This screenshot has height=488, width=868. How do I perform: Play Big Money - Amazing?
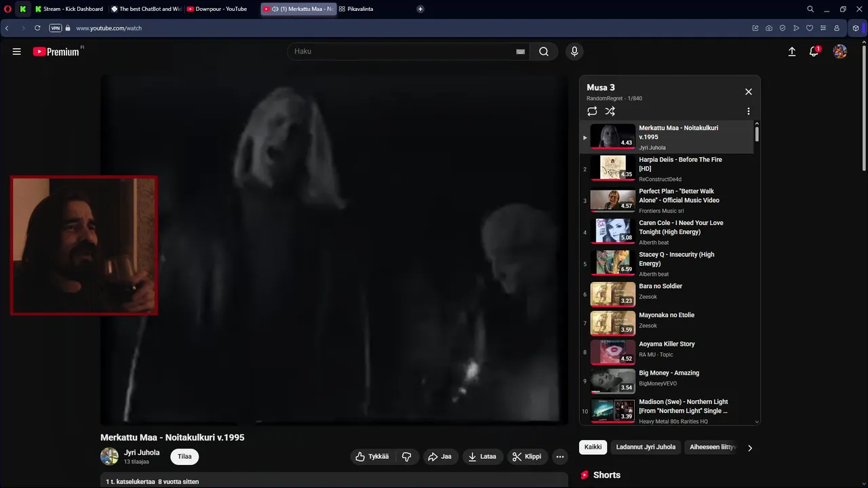point(668,382)
